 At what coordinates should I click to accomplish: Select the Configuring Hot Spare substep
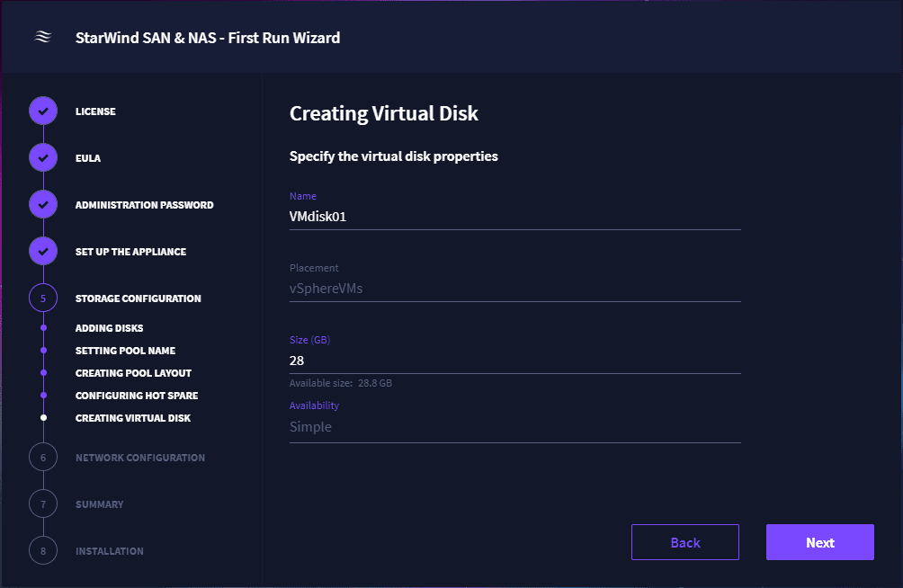tap(137, 395)
